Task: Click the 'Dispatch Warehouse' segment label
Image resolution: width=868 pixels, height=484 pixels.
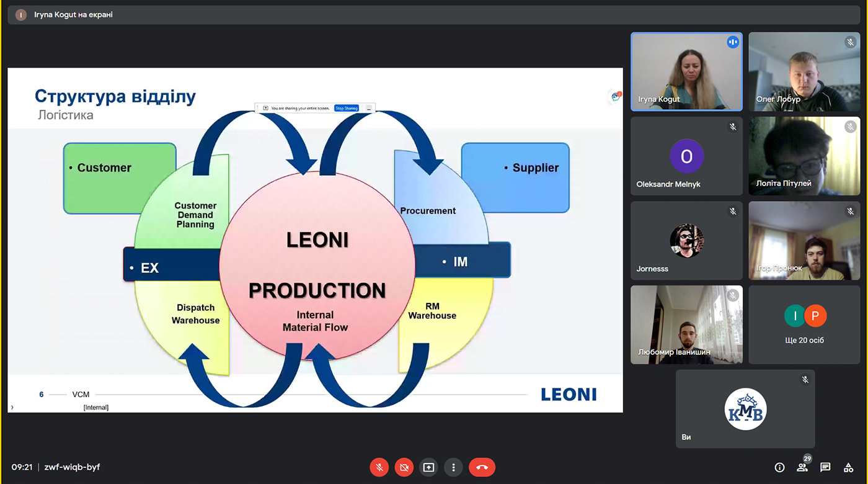Action: 195,314
